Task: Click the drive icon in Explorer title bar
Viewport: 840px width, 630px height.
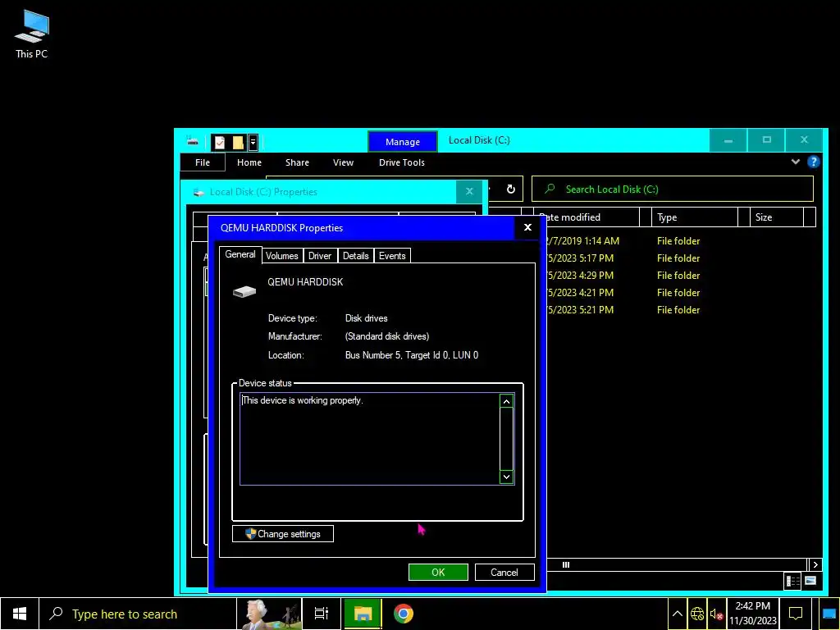Action: (x=193, y=141)
